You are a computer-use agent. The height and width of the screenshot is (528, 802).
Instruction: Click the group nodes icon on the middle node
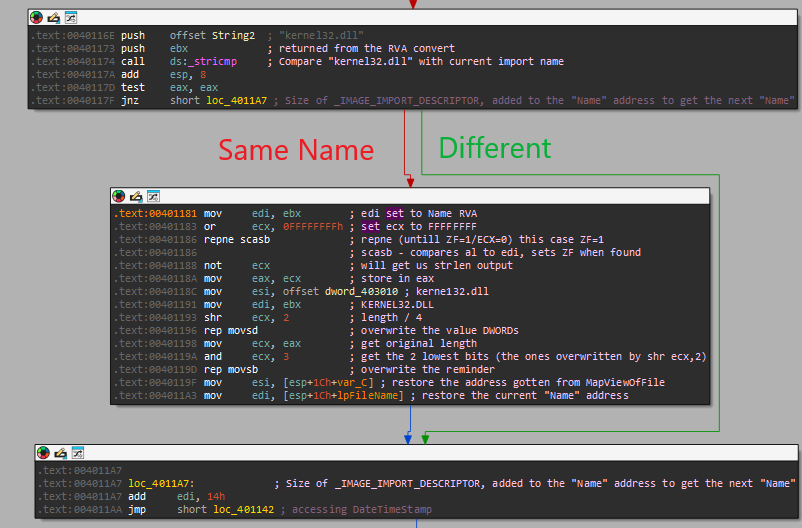coord(153,196)
